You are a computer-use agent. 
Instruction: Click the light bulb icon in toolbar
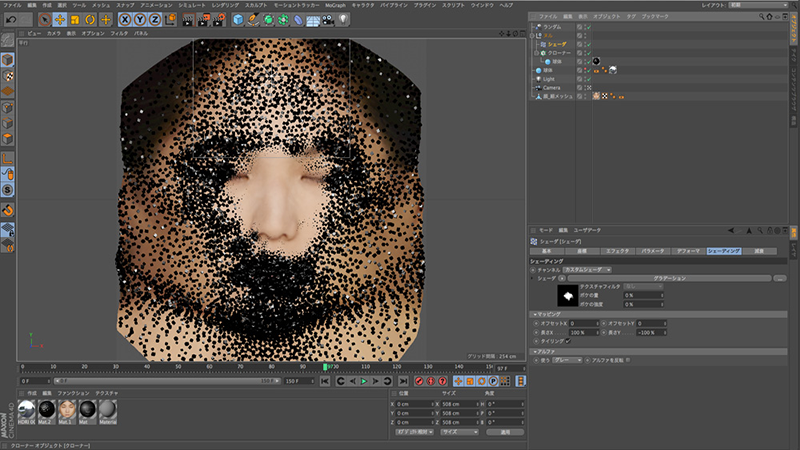(341, 19)
